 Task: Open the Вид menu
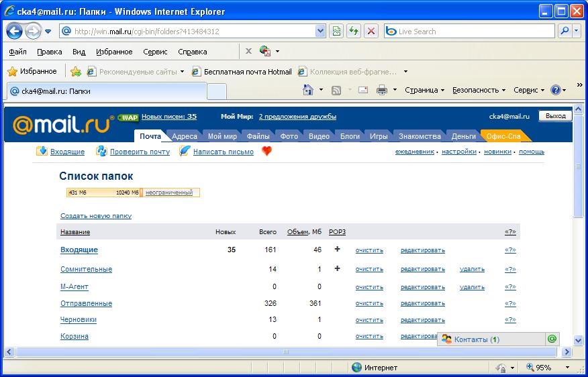(79, 52)
